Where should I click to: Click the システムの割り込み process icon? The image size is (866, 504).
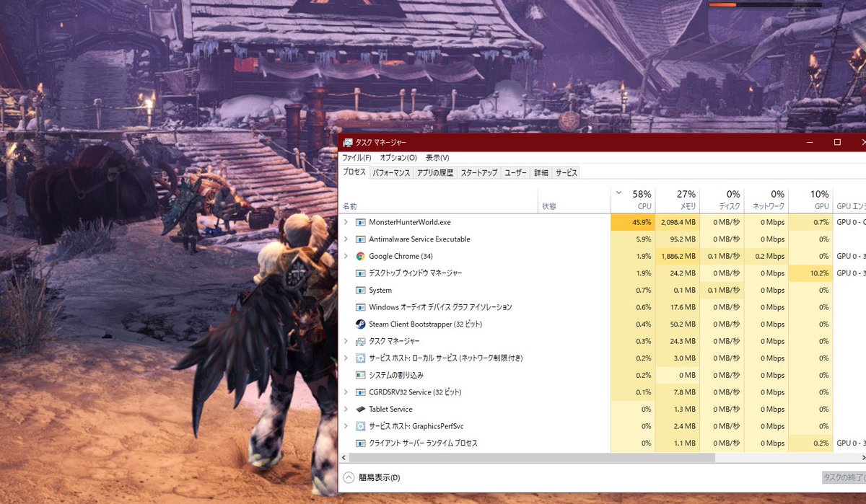click(361, 376)
